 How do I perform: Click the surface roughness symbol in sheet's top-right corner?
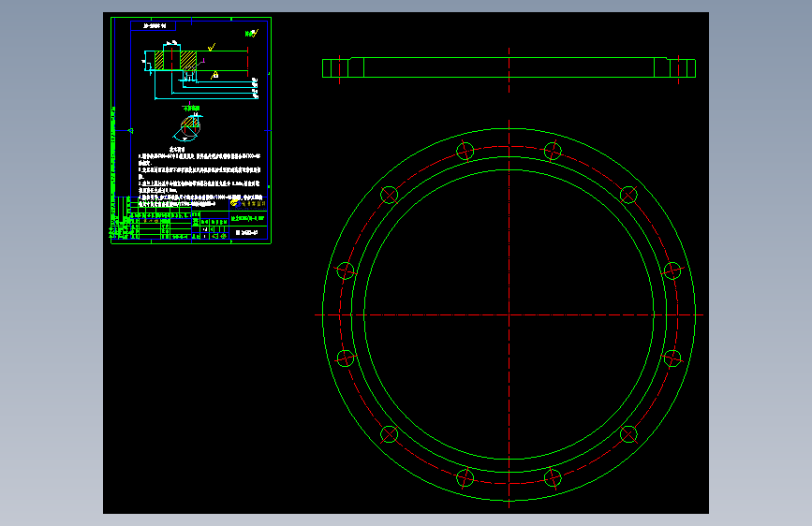pyautogui.click(x=252, y=33)
